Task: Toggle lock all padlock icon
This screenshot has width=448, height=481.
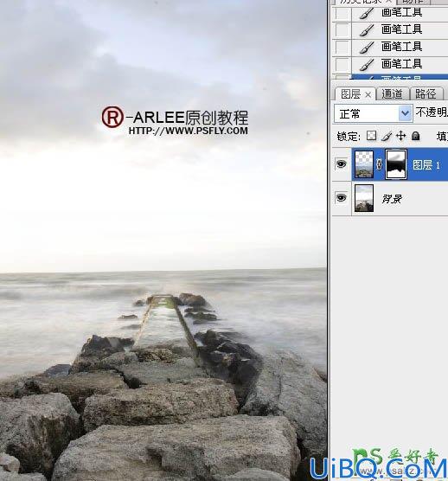Action: point(415,136)
